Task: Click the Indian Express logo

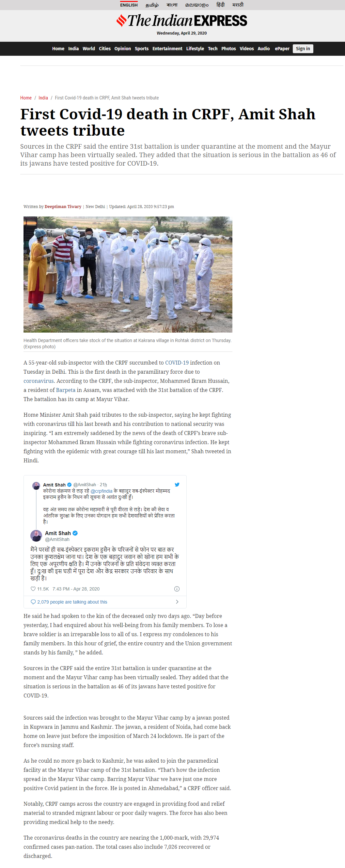Action: (x=181, y=21)
